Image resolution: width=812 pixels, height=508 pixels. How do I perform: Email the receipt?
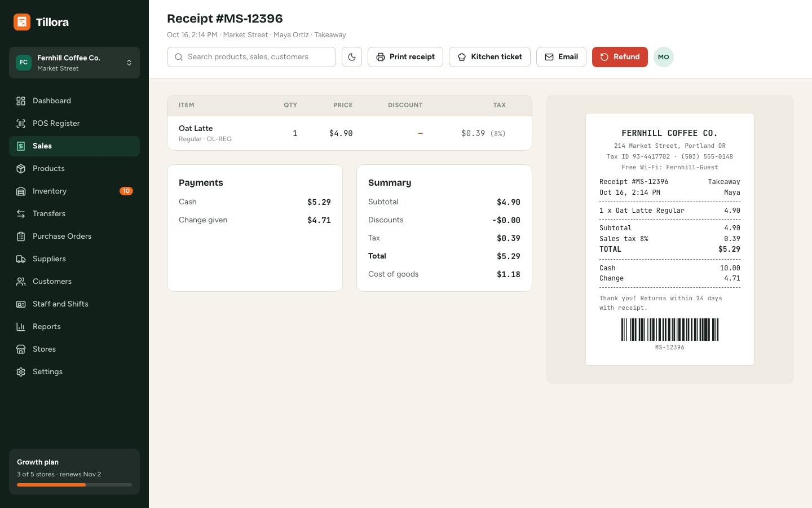(x=561, y=57)
